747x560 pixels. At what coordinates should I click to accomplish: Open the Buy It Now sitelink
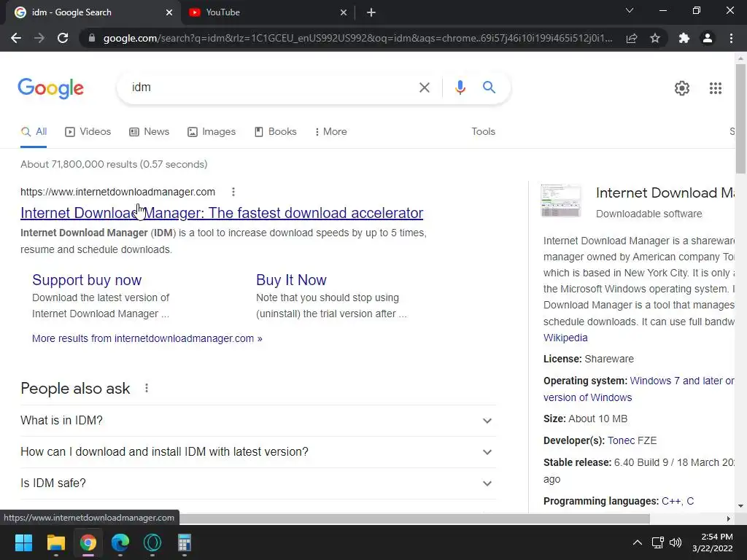click(x=291, y=280)
